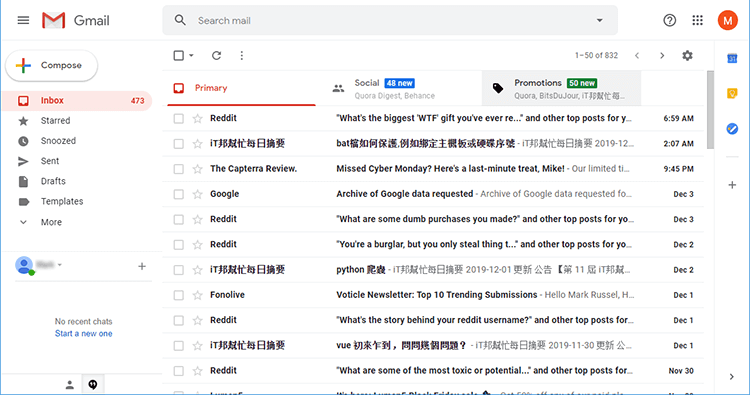The height and width of the screenshot is (395, 750).
Task: Open Hangouts conversations icon
Action: [93, 384]
